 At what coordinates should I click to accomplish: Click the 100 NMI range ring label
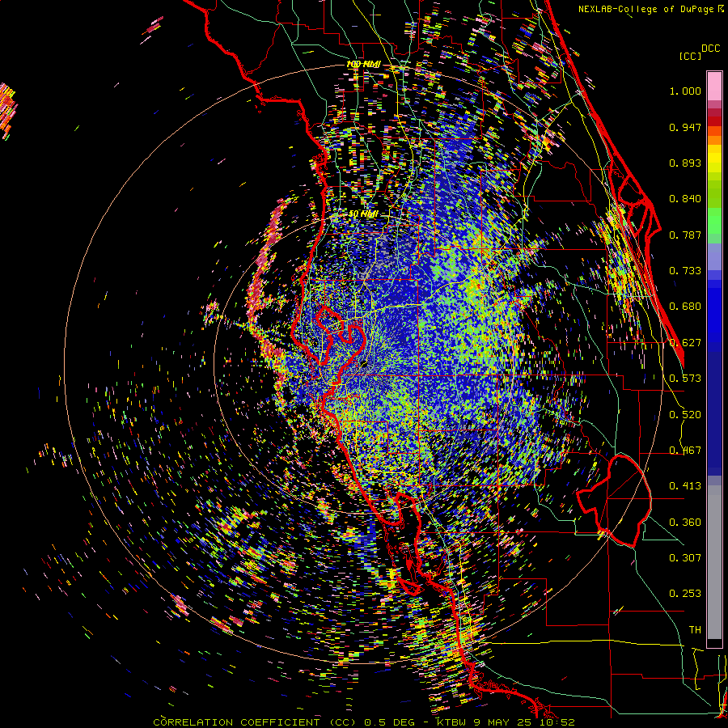pos(363,64)
